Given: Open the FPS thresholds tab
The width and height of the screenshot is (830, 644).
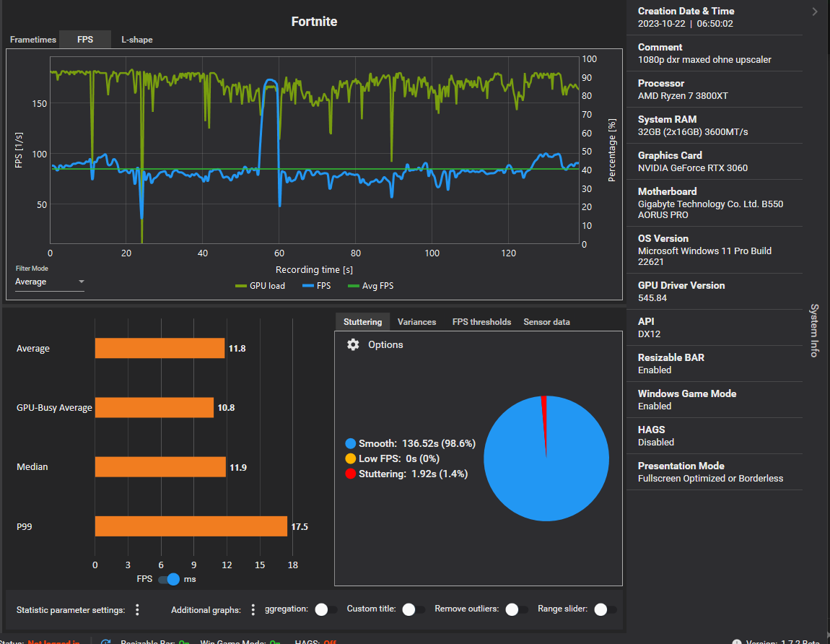Looking at the screenshot, I should (481, 322).
